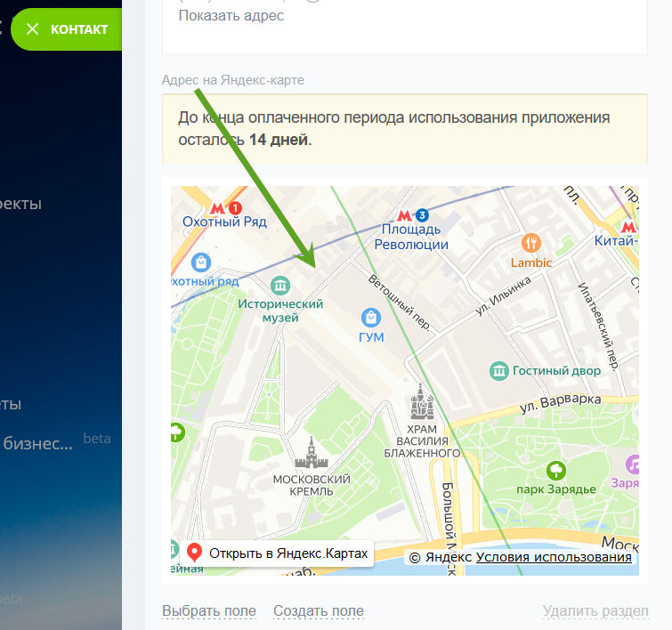This screenshot has height=630, width=672.
Task: Close the КОНТАКТ panel with the X icon
Action: (33, 29)
